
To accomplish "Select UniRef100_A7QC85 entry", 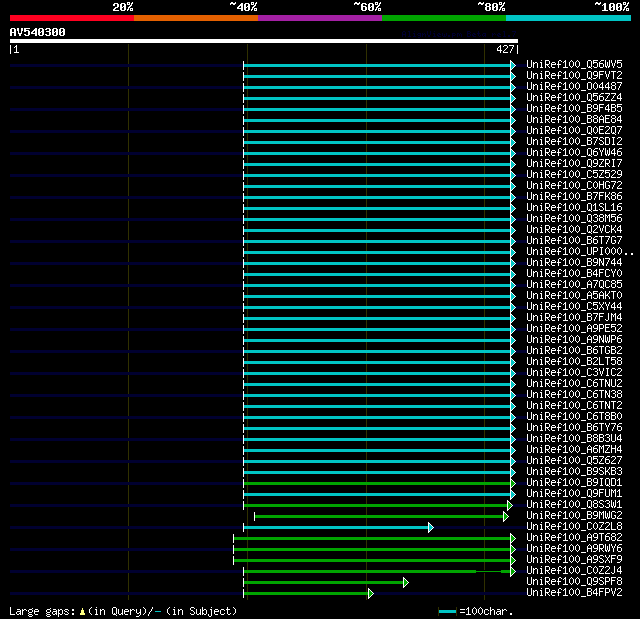I will pos(574,284).
